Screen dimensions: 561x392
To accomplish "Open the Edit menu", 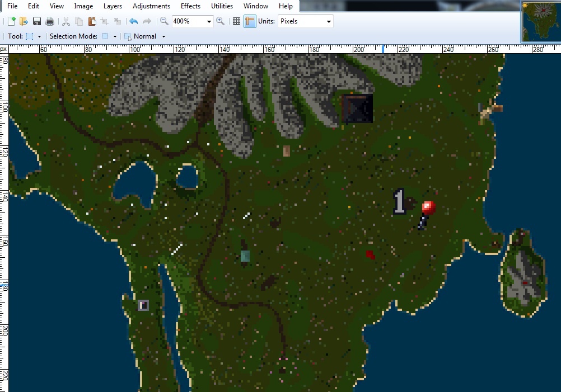I will click(34, 6).
